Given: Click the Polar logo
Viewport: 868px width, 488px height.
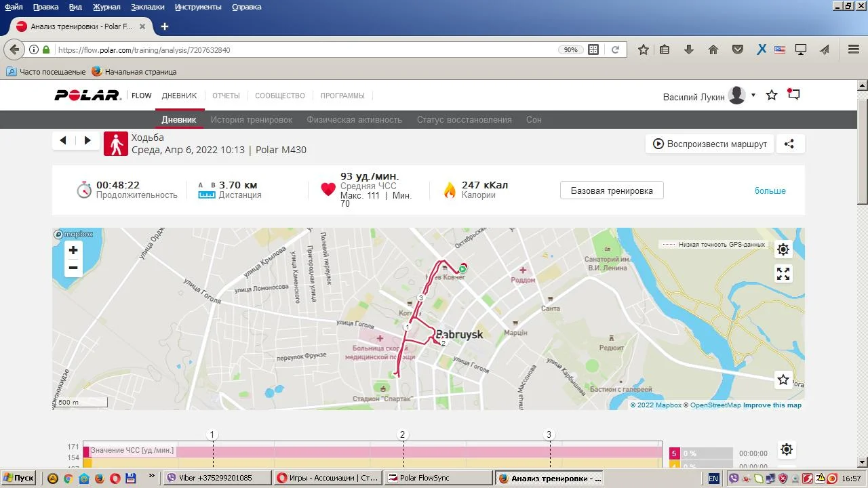Looking at the screenshot, I should pos(87,96).
